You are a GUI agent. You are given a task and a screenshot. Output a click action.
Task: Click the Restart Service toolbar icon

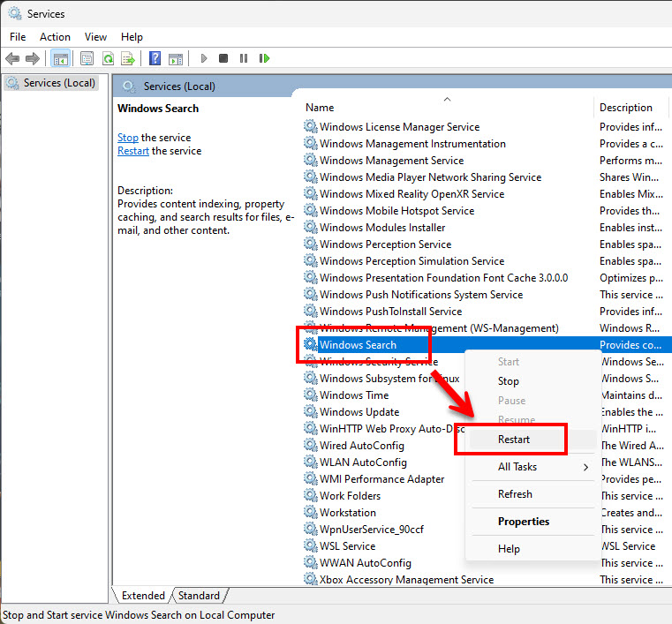coord(264,58)
